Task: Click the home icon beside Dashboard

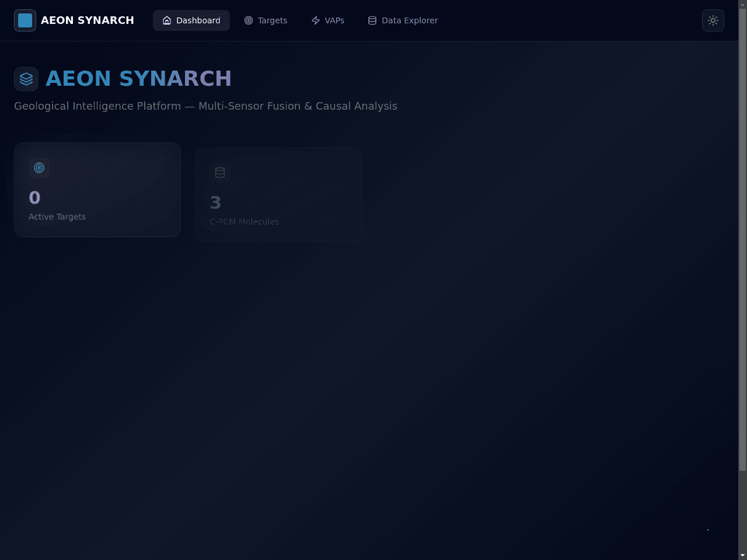Action: 167,20
